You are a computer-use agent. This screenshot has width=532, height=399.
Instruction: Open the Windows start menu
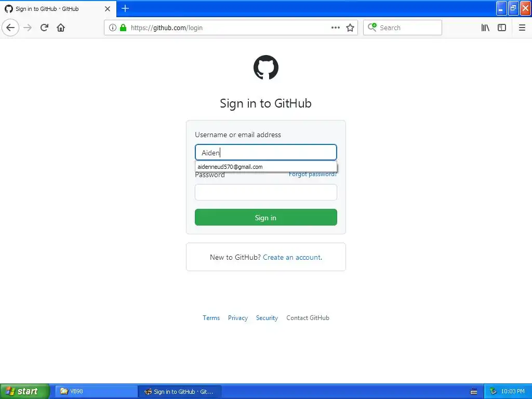click(25, 391)
